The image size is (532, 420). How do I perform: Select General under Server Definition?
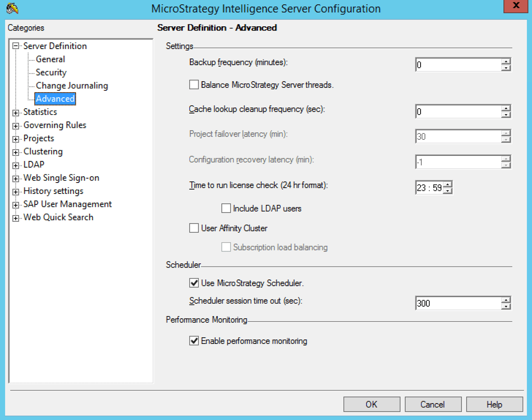(x=50, y=59)
